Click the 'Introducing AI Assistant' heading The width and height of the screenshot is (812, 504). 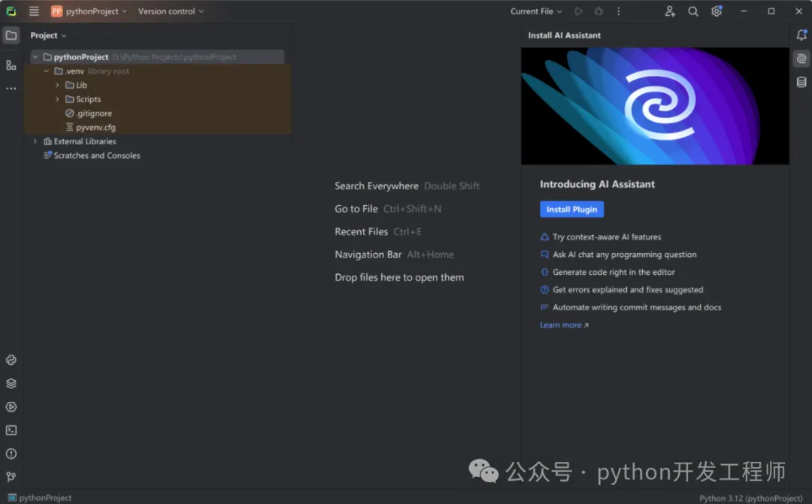pyautogui.click(x=597, y=184)
